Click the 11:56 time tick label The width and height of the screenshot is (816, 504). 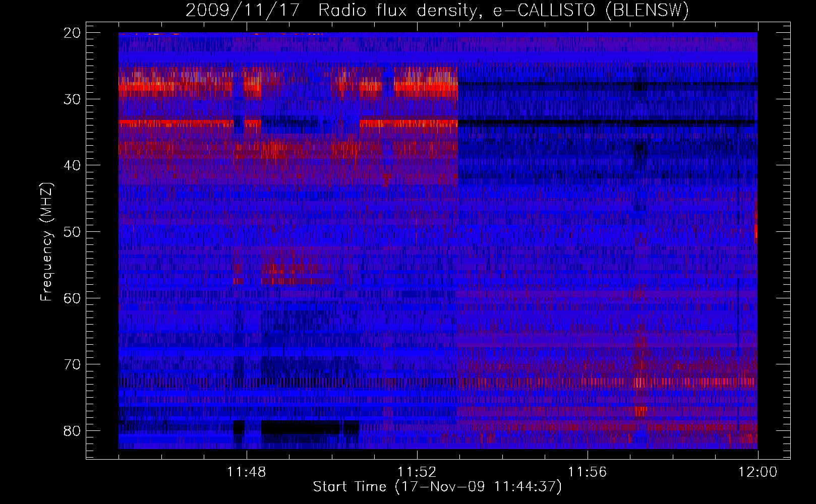588,472
